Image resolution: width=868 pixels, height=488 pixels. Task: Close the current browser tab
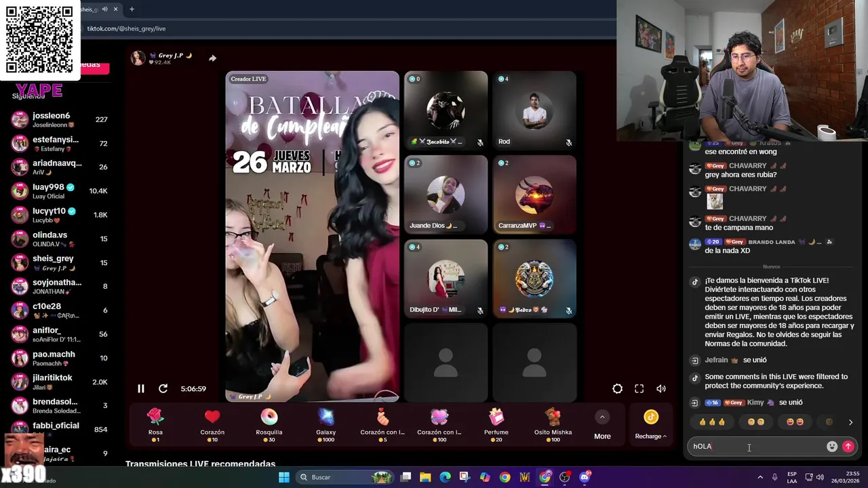(x=117, y=9)
